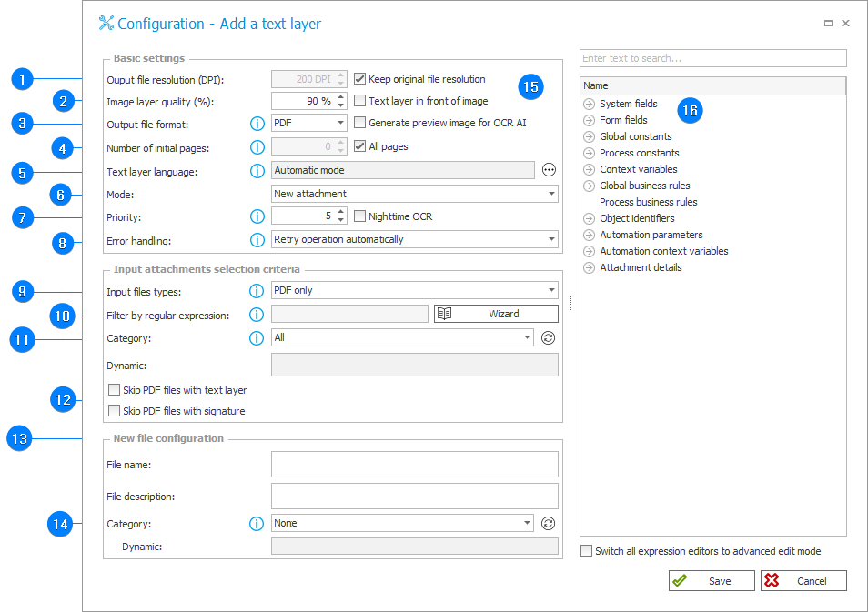Click the Enter text to search field
The image size is (868, 612).
712,57
